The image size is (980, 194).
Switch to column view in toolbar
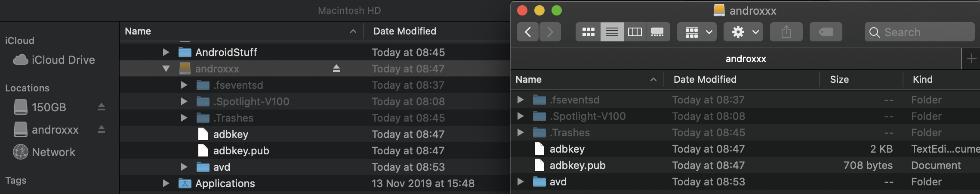[x=635, y=32]
